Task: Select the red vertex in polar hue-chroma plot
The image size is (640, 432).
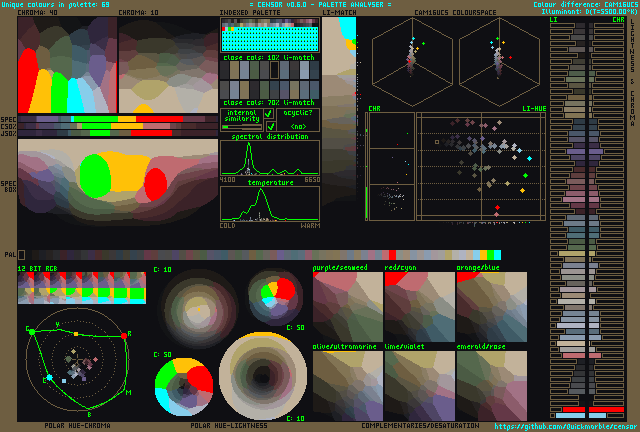Action: click(x=126, y=336)
